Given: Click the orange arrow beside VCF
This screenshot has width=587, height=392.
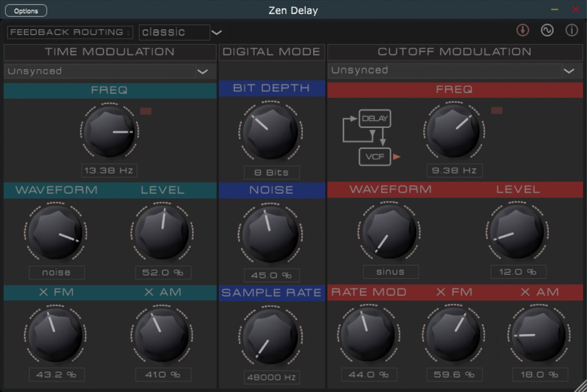Looking at the screenshot, I should click(396, 157).
